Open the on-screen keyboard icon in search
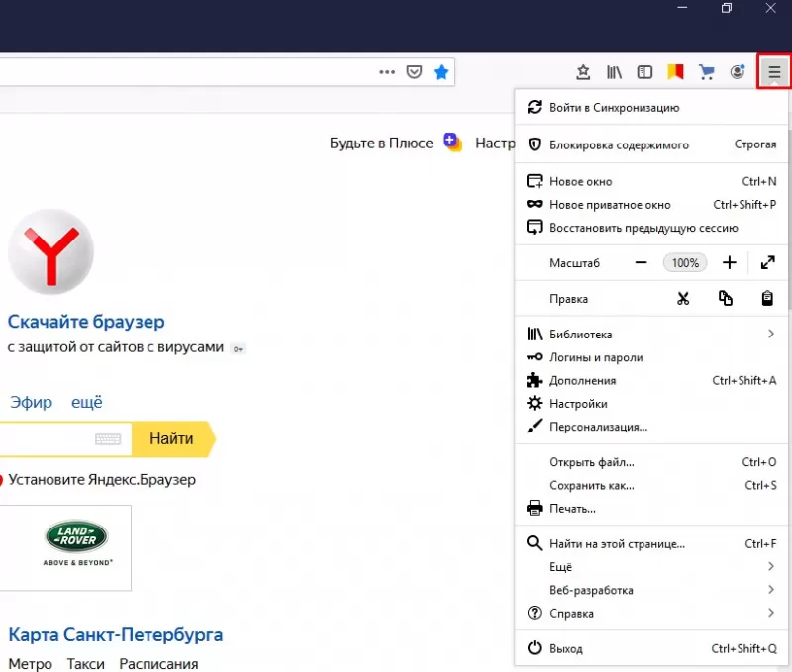792x672 pixels. pos(108,439)
